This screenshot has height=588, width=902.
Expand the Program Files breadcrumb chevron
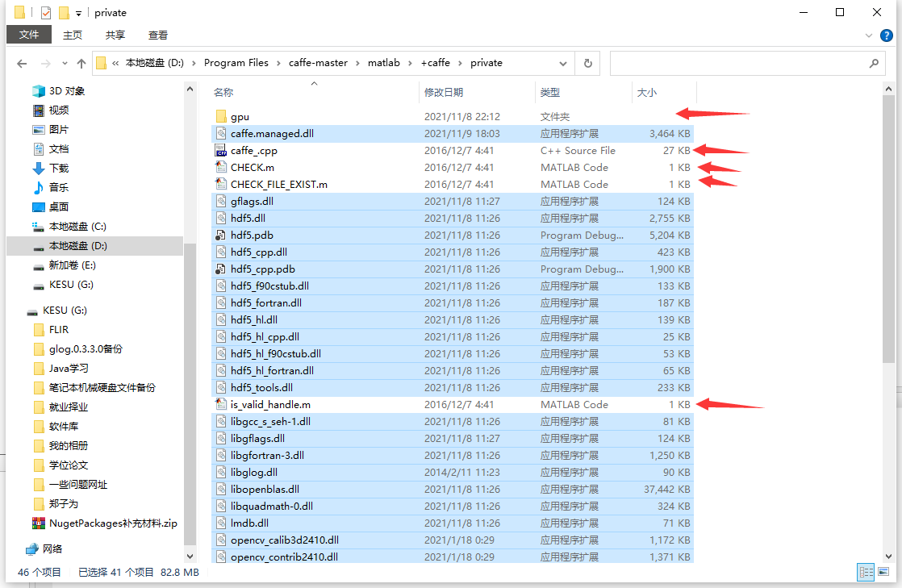coord(278,63)
